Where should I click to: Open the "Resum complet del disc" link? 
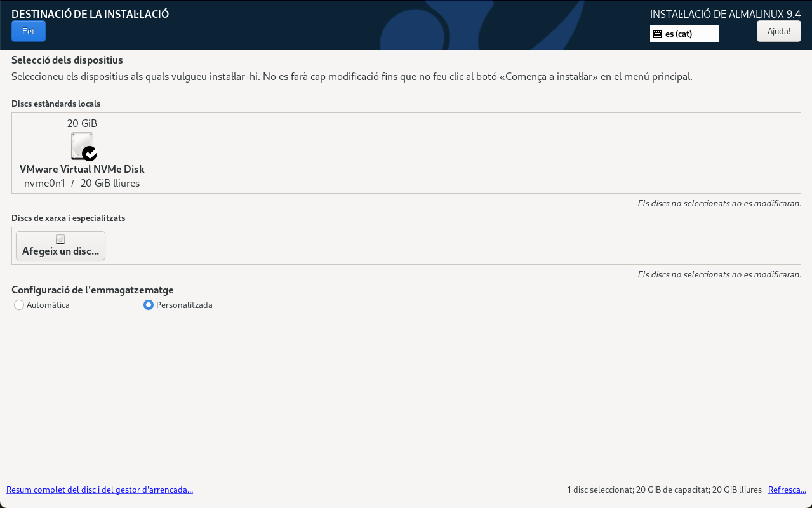100,490
